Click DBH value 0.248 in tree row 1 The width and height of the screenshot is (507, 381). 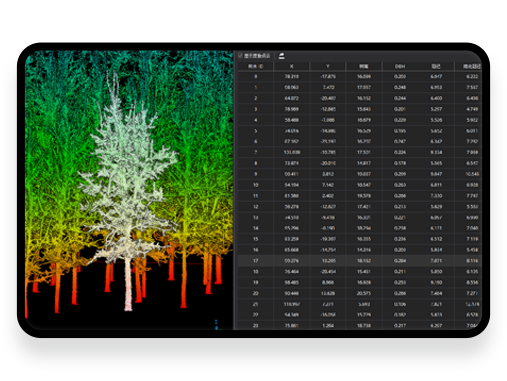pos(400,87)
